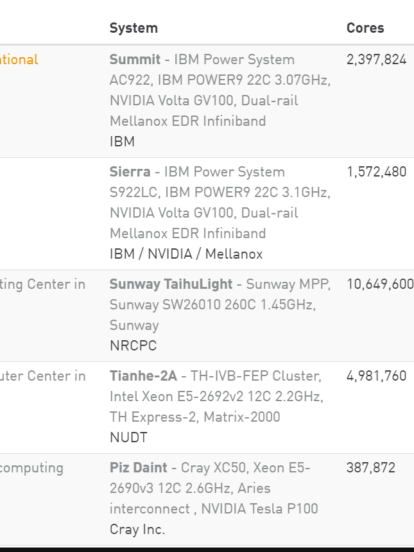Image resolution: width=414 pixels, height=552 pixels.
Task: Click the orange site link in first row
Action: tap(19, 59)
